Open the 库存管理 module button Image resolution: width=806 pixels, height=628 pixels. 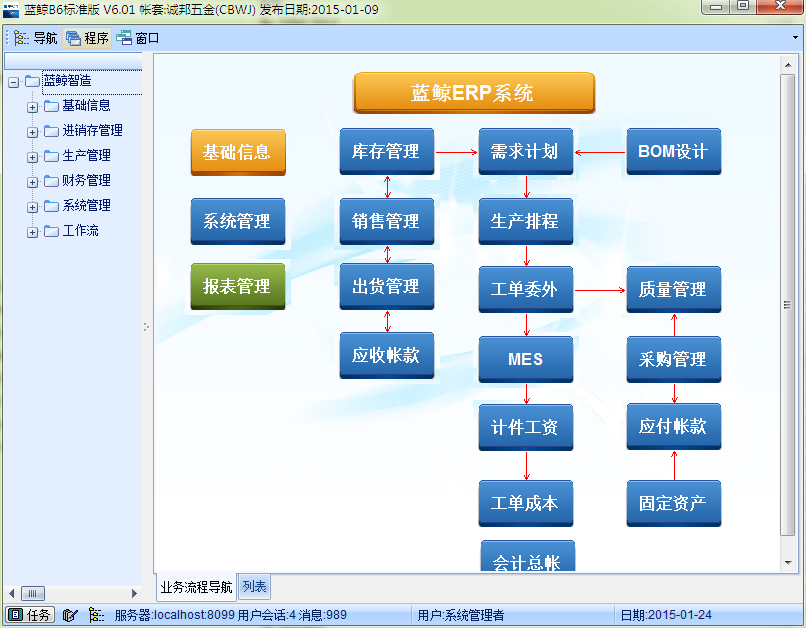click(x=387, y=152)
